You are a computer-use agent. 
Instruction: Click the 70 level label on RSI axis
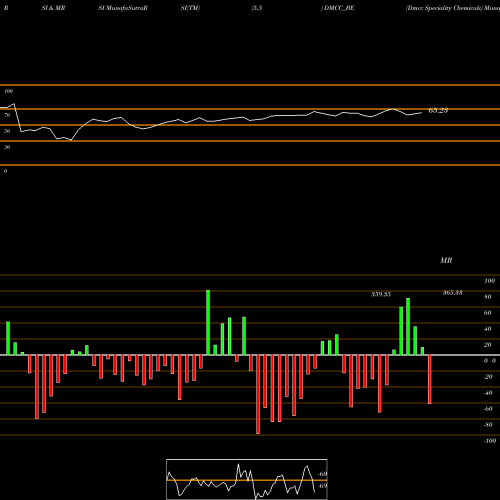tap(7, 115)
